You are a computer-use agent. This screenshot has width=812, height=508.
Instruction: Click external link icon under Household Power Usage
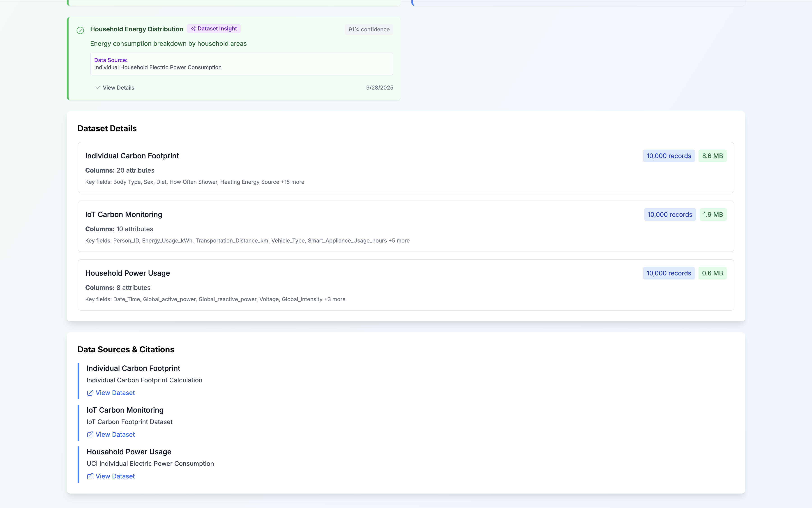point(90,476)
